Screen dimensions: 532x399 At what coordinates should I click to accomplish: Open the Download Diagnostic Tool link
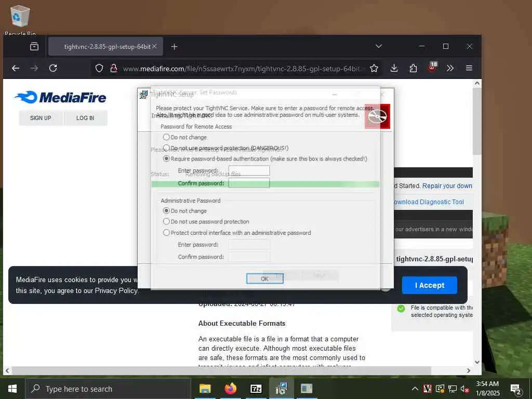point(428,202)
